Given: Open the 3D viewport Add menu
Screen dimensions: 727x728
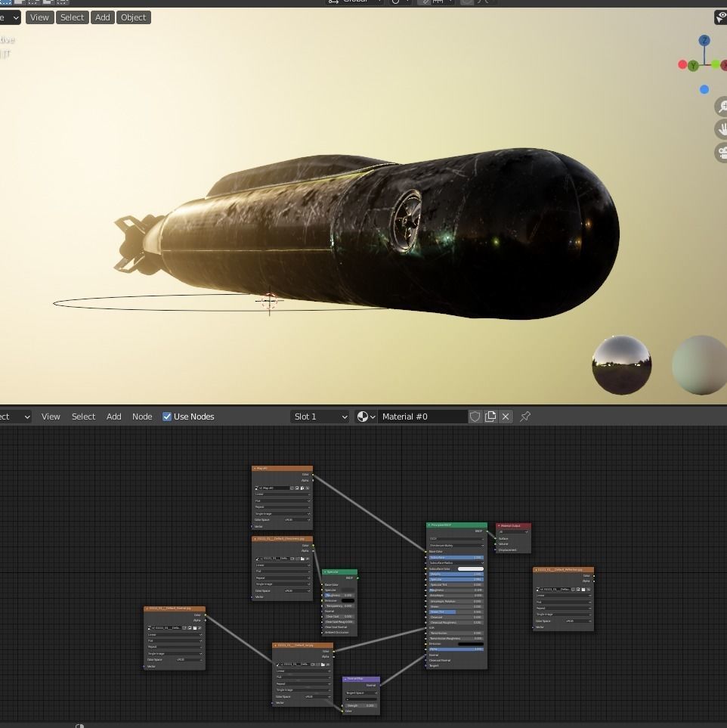Looking at the screenshot, I should tap(103, 17).
